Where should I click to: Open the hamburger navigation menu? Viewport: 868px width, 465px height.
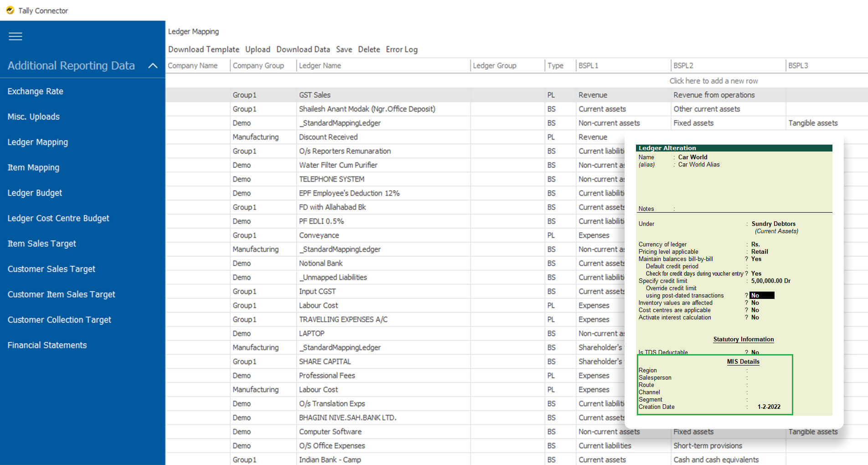click(x=15, y=37)
